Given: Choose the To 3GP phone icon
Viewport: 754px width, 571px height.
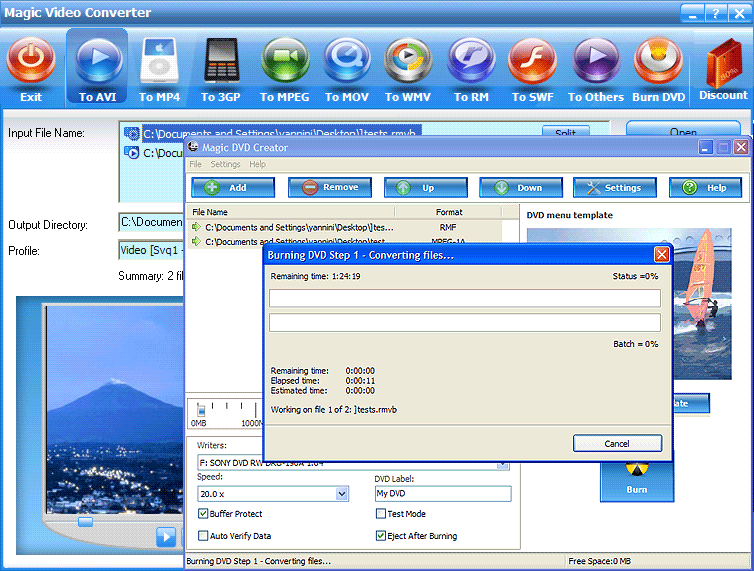Looking at the screenshot, I should click(x=222, y=62).
